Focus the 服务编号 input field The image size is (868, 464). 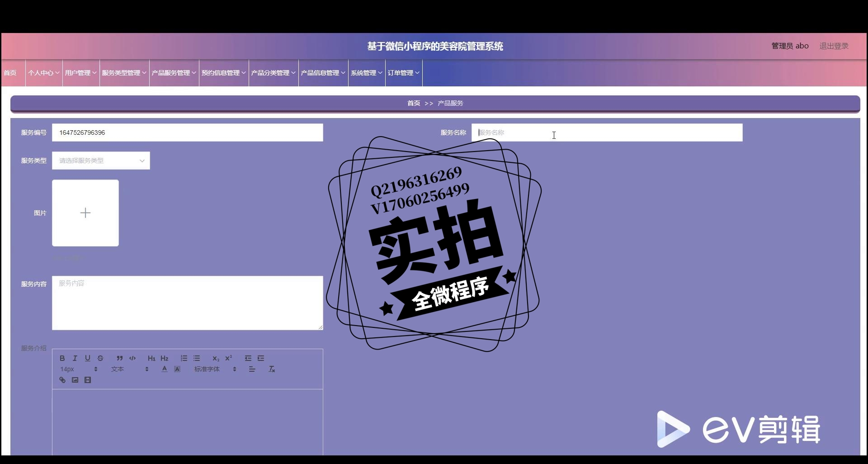188,133
